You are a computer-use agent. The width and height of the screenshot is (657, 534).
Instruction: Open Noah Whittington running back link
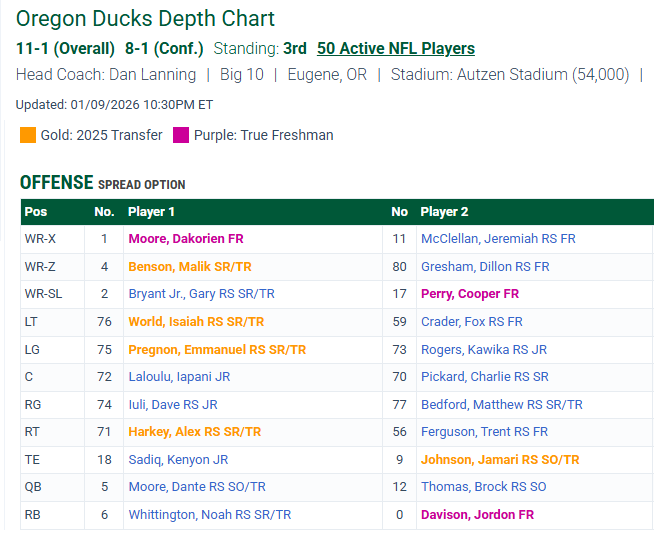(x=209, y=515)
